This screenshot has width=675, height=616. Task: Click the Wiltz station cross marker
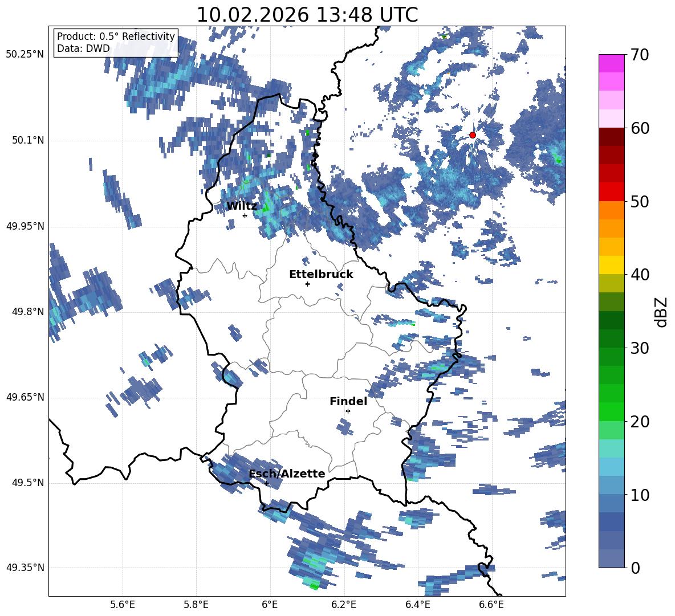point(245,216)
